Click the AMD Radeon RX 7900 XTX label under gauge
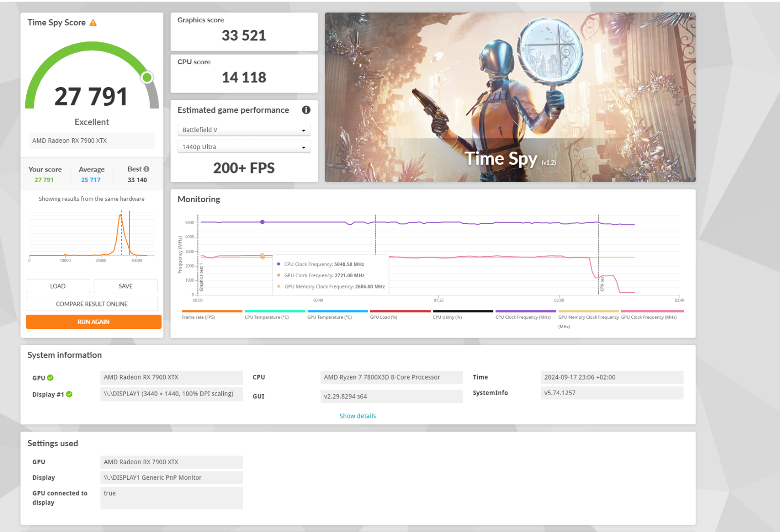 [x=92, y=141]
